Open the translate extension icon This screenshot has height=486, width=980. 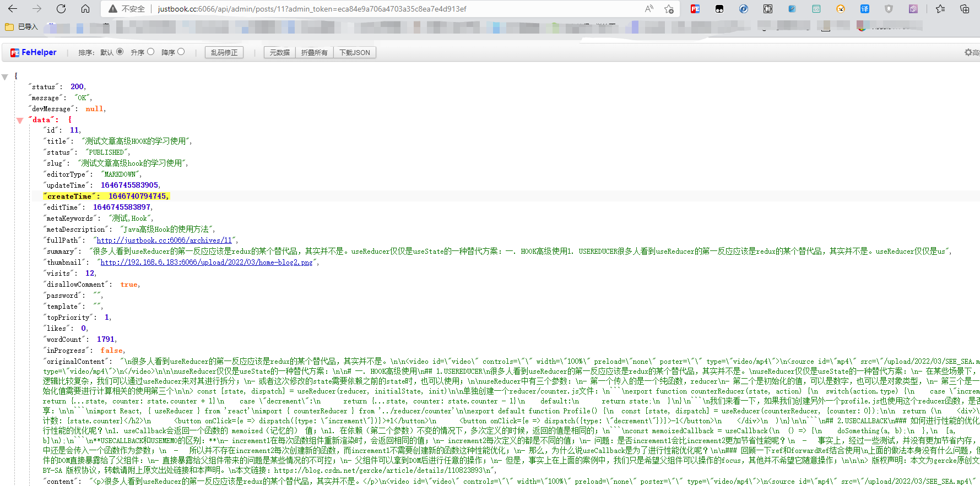[x=865, y=9]
